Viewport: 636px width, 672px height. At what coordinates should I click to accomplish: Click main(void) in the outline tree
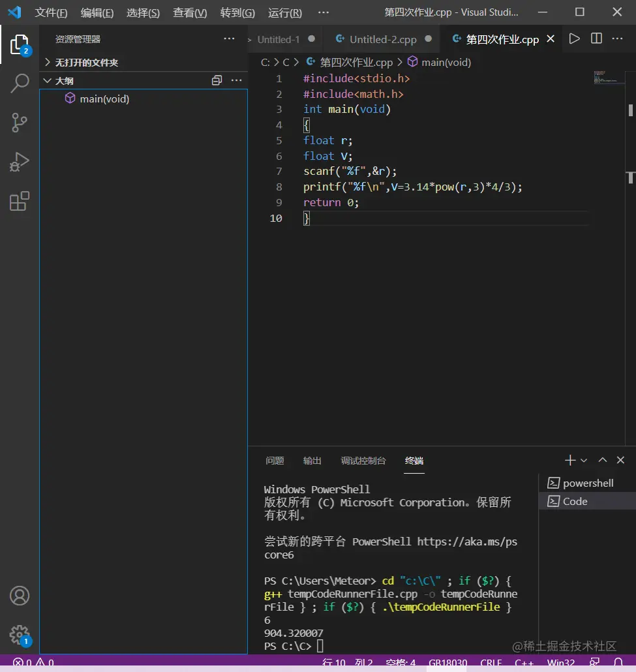click(x=104, y=99)
